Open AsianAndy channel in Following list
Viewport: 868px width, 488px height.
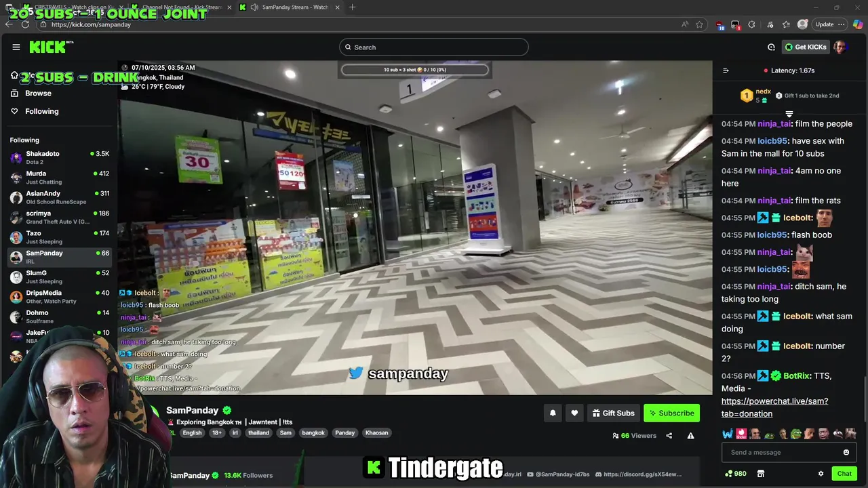pyautogui.click(x=59, y=197)
